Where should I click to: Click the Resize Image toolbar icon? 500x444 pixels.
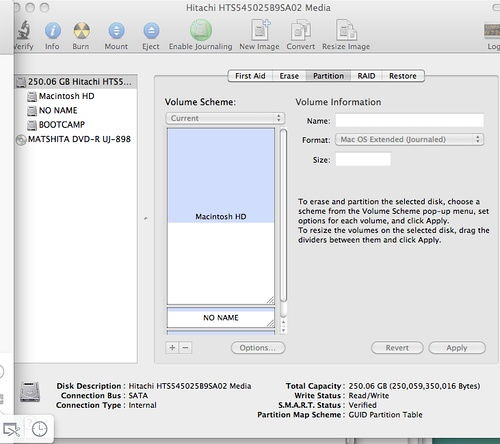click(346, 30)
